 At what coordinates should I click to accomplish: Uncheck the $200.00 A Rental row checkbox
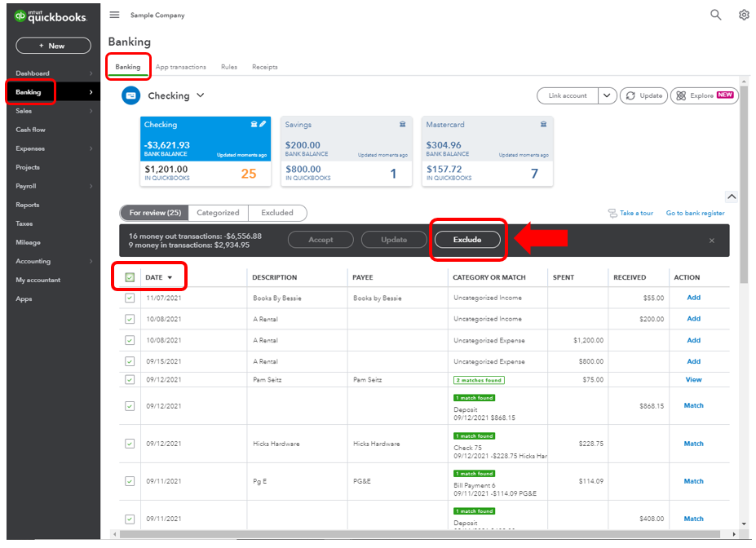(x=130, y=319)
